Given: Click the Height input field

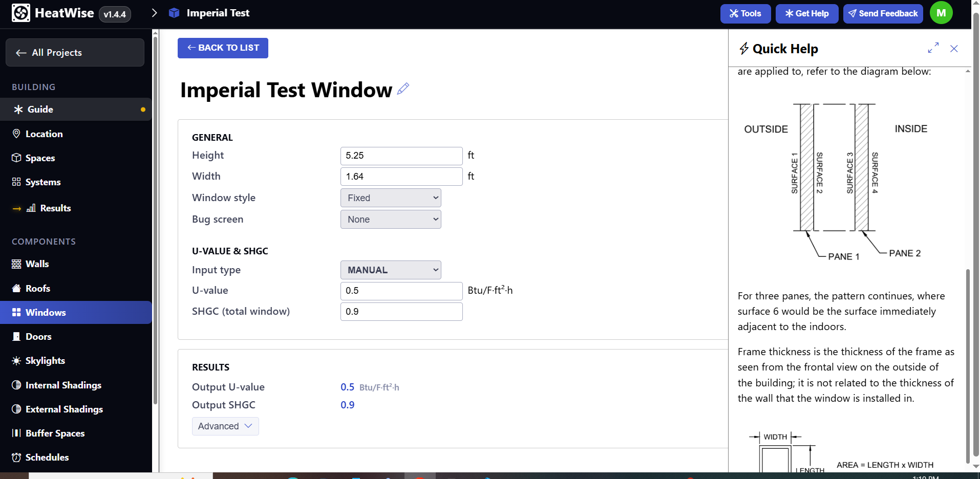Looking at the screenshot, I should (401, 156).
